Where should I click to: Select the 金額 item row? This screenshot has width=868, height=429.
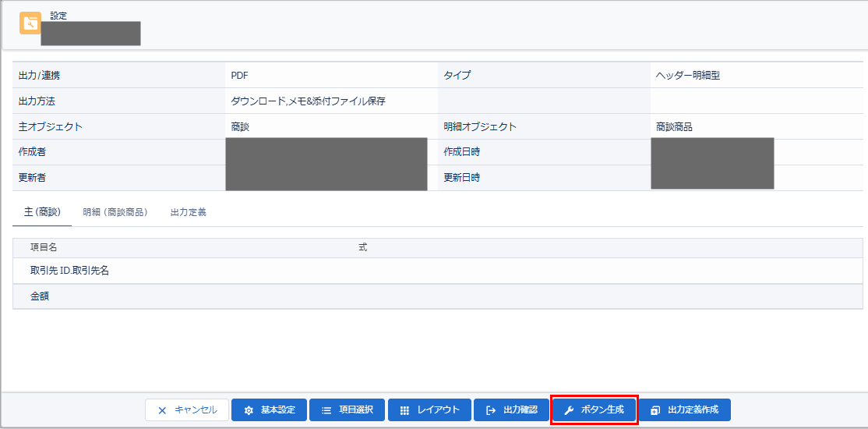pos(40,296)
